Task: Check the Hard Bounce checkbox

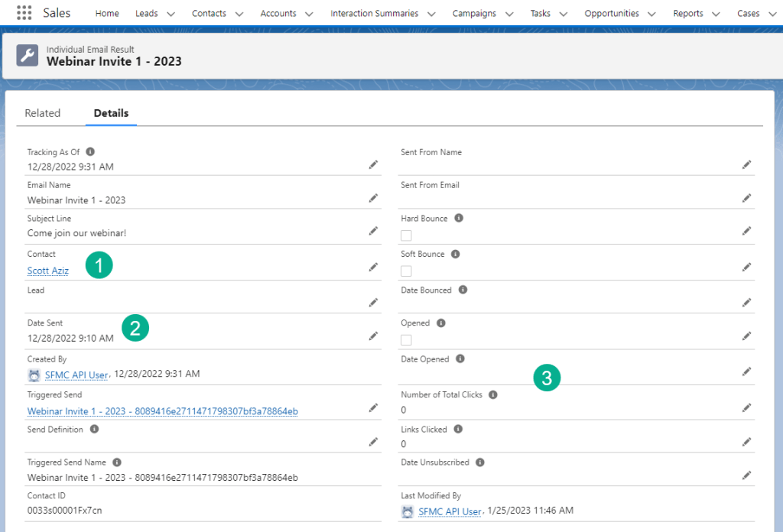Action: (x=406, y=235)
